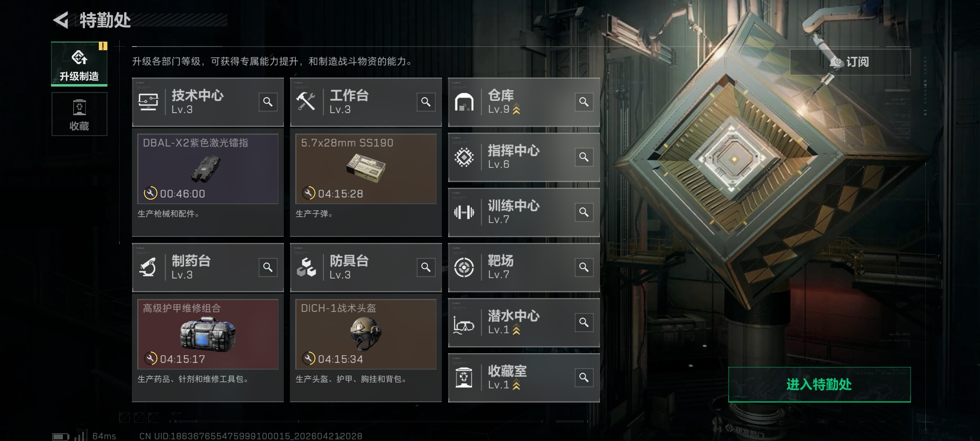Viewport: 980px width, 441px height.
Task: View 收藏室 details via magnifier icon
Action: click(584, 377)
